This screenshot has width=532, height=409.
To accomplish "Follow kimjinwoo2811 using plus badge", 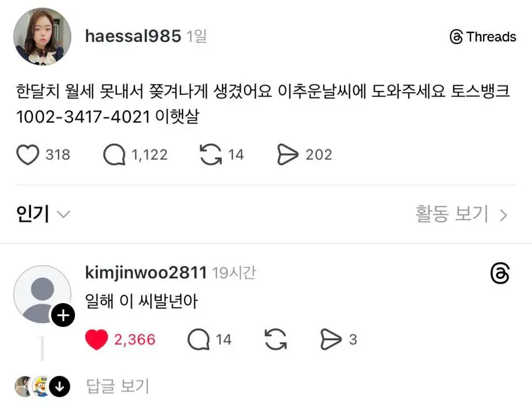I will tap(63, 316).
